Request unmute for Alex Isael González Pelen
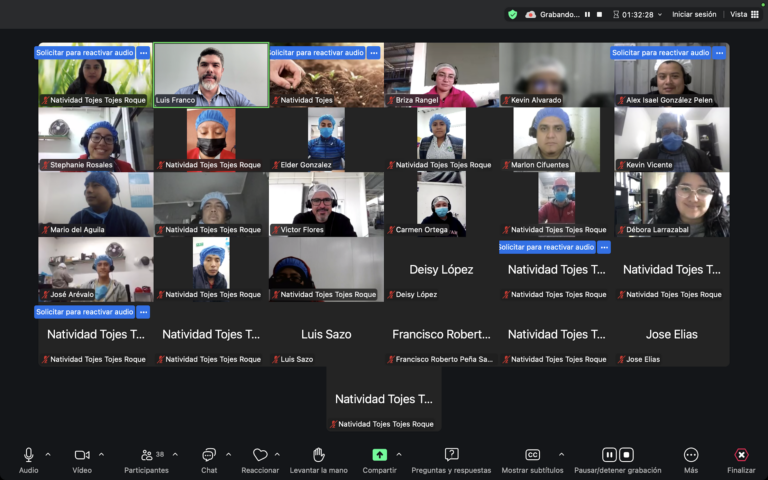This screenshot has height=480, width=768. click(x=660, y=53)
